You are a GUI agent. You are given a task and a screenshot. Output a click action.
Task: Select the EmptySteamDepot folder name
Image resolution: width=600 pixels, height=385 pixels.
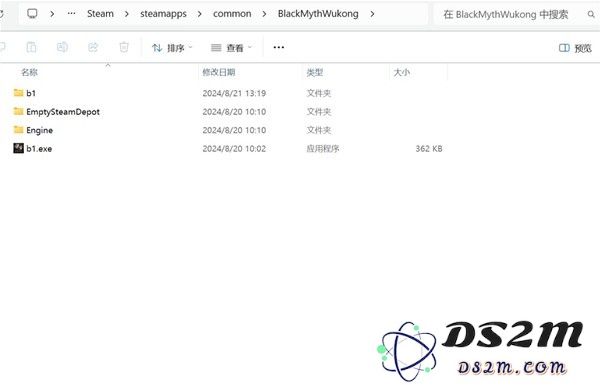63,112
